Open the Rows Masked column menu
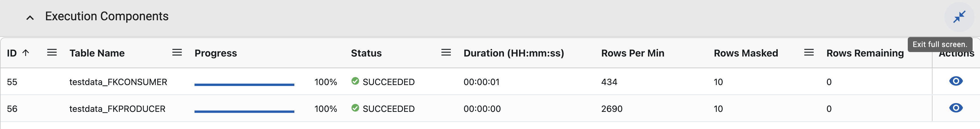 809,53
